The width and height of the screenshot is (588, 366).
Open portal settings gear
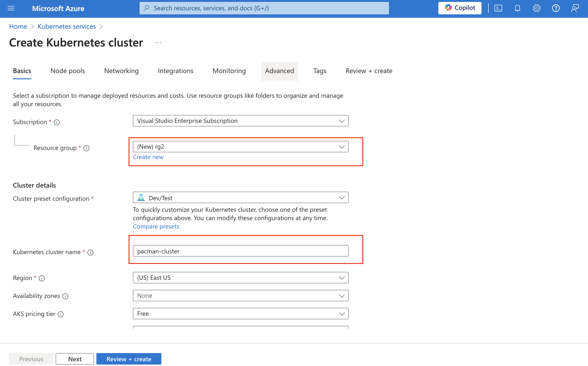[x=536, y=8]
